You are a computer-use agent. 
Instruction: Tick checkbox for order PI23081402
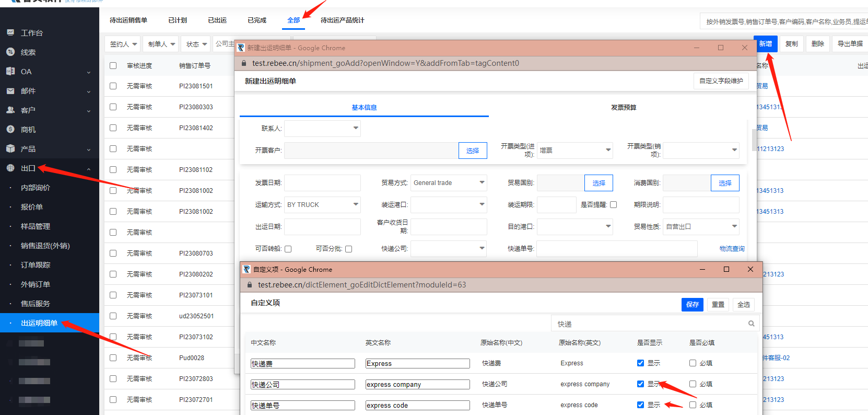tap(113, 128)
